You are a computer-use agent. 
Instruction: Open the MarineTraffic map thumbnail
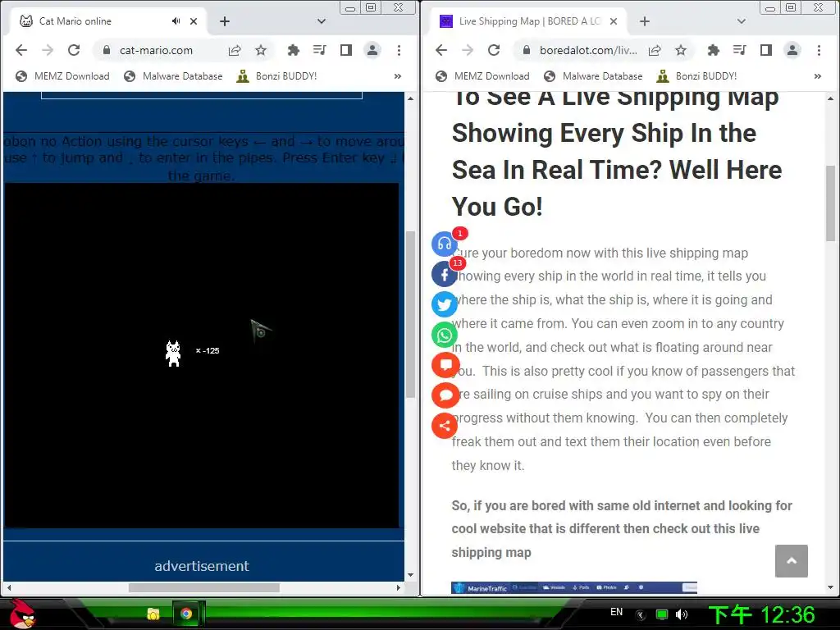[x=574, y=587]
